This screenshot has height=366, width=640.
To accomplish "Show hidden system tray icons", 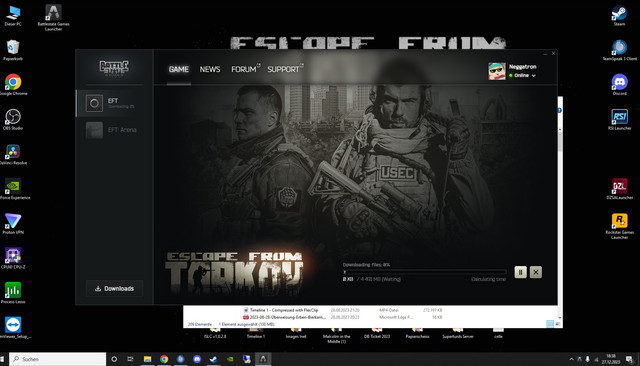I will pyautogui.click(x=571, y=359).
